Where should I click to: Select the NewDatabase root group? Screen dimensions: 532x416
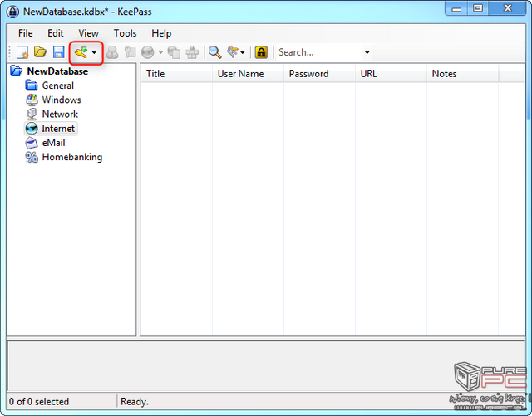57,71
